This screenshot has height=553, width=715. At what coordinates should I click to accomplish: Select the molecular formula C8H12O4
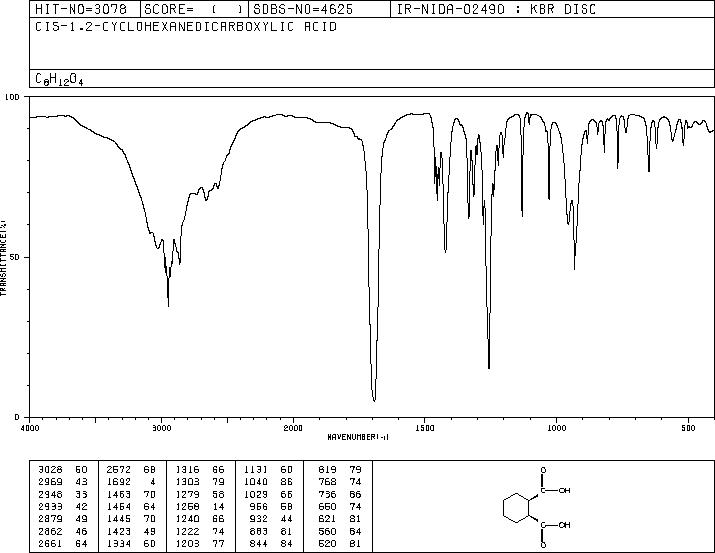pyautogui.click(x=59, y=79)
